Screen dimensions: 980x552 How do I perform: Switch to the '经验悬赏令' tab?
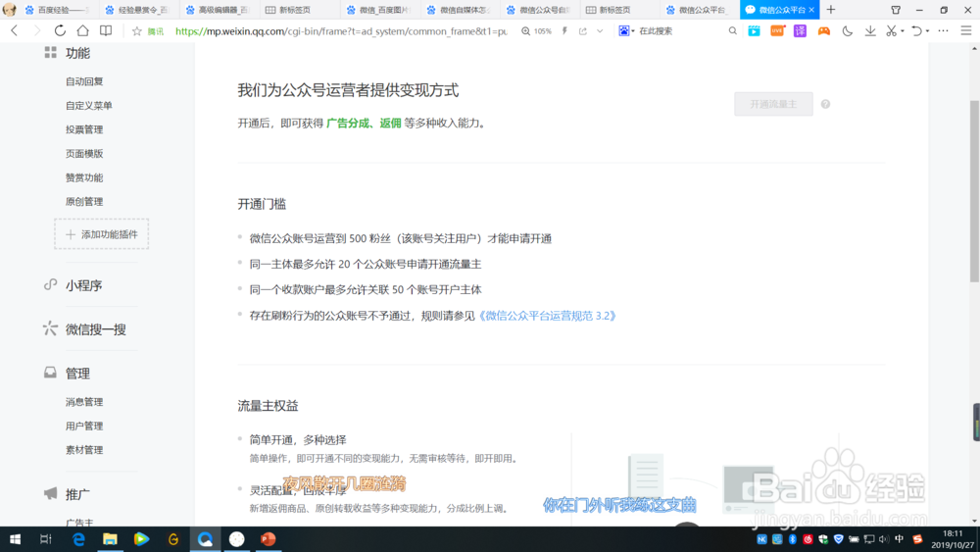coord(138,10)
